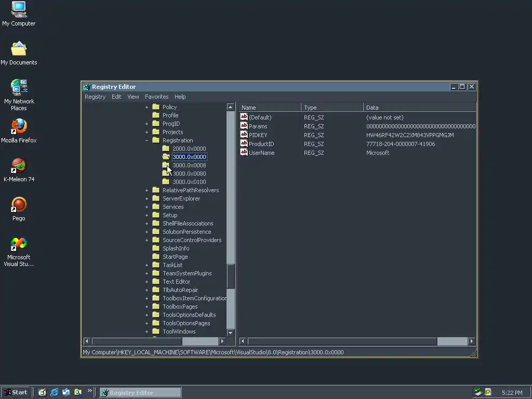Screen dimensions: 532x399
Task: Click leftmost system tray icon
Action: [x=478, y=392]
